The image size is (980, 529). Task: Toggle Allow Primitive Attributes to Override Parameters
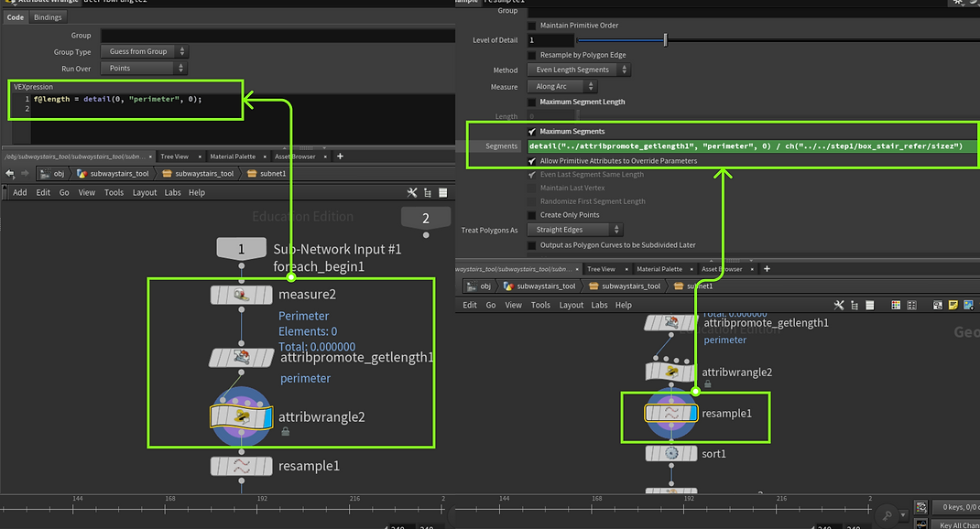pos(532,160)
